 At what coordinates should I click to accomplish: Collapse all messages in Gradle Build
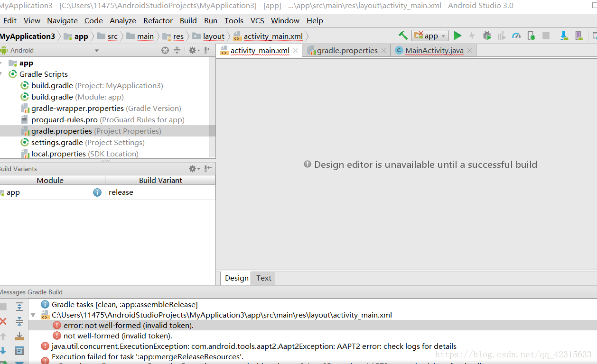(19, 321)
